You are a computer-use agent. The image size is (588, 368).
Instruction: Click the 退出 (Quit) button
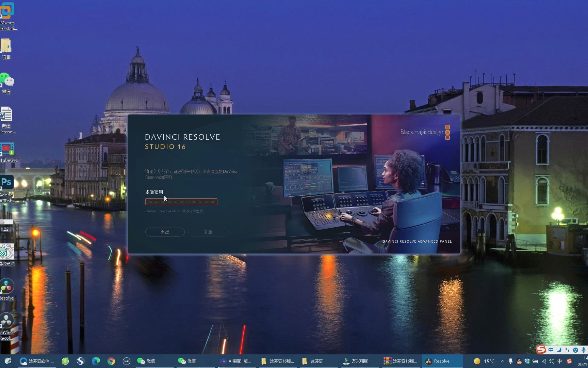[165, 232]
